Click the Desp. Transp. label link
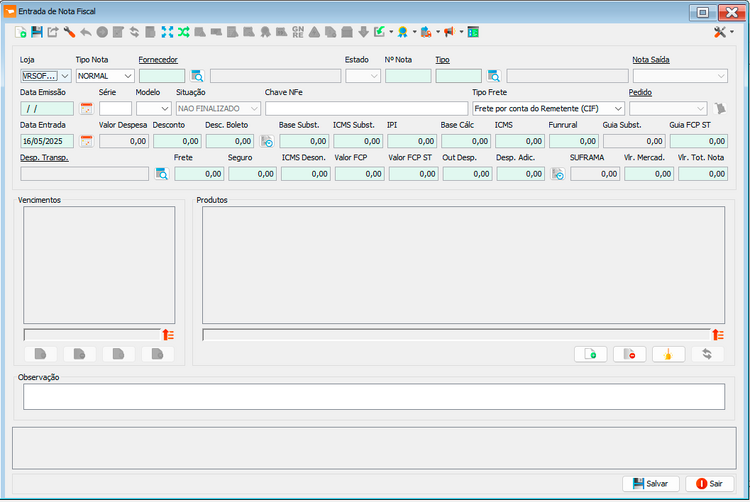The width and height of the screenshot is (750, 502). tap(44, 158)
